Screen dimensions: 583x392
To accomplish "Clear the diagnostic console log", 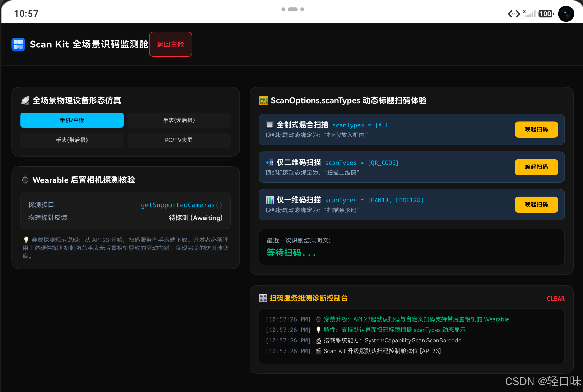I will point(555,299).
